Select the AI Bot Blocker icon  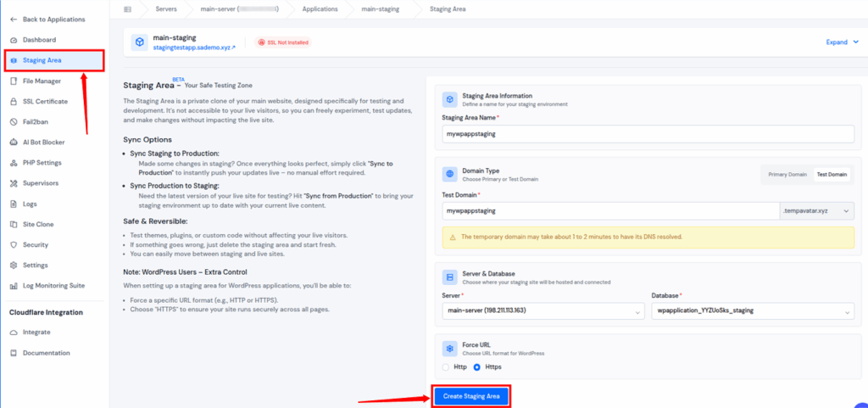(13, 143)
